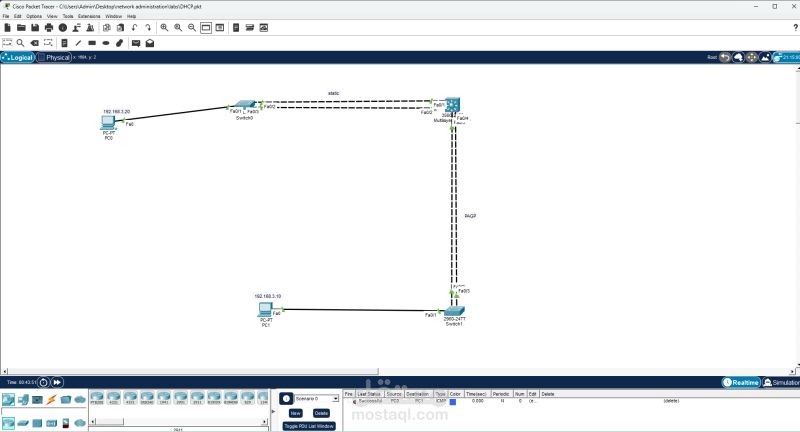This screenshot has width=800, height=432.
Task: Zoom out of the workspace
Action: 192,28
